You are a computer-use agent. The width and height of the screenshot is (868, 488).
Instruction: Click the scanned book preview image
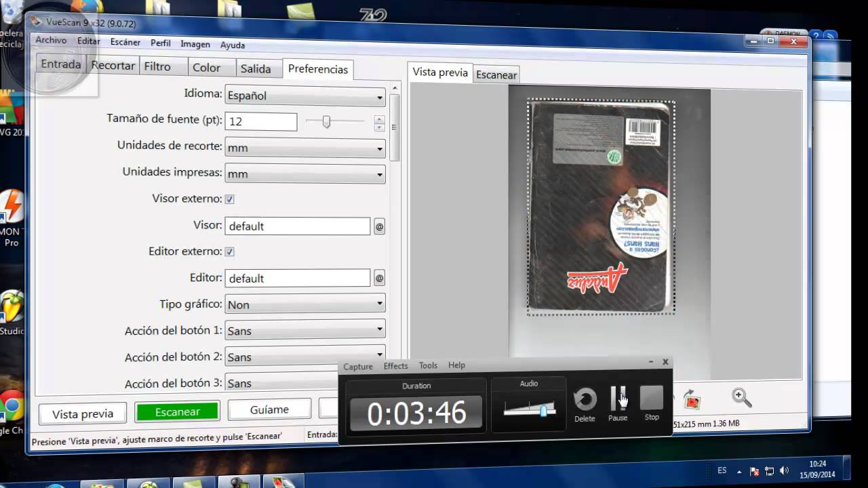point(601,207)
